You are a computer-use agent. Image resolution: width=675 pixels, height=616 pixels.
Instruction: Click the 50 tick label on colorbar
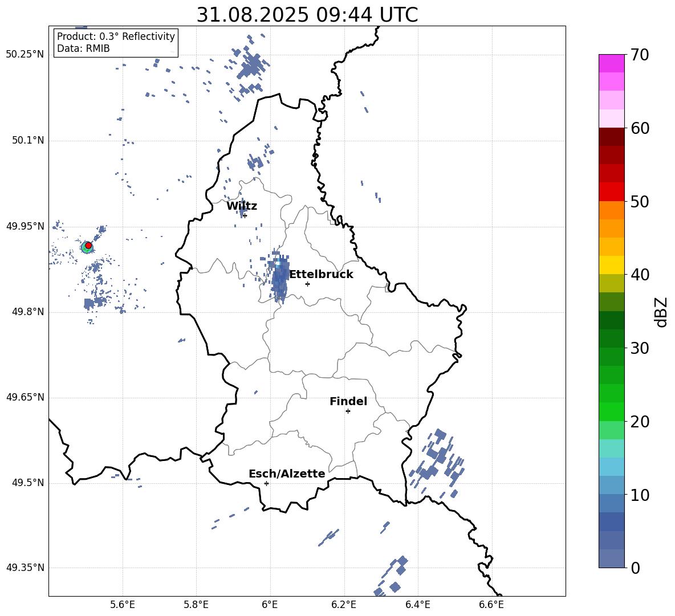tap(640, 201)
